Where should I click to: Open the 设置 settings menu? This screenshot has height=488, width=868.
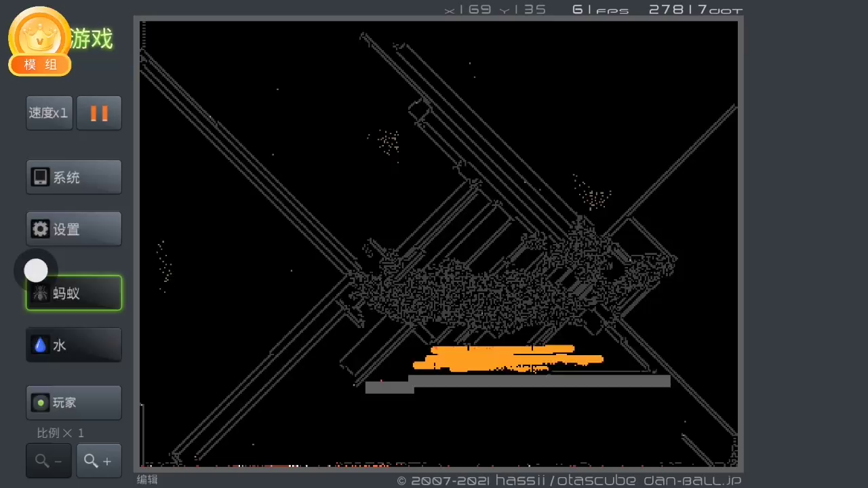(x=74, y=229)
